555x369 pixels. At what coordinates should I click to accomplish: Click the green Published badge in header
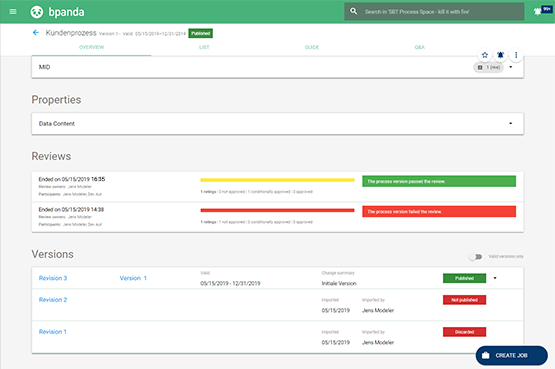pyautogui.click(x=200, y=33)
